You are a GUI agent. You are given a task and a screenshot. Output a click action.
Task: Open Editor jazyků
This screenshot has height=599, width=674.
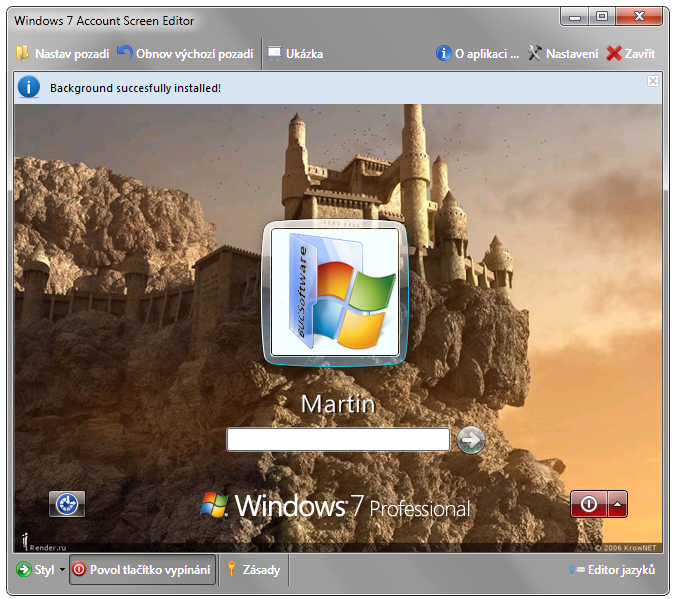coord(611,570)
